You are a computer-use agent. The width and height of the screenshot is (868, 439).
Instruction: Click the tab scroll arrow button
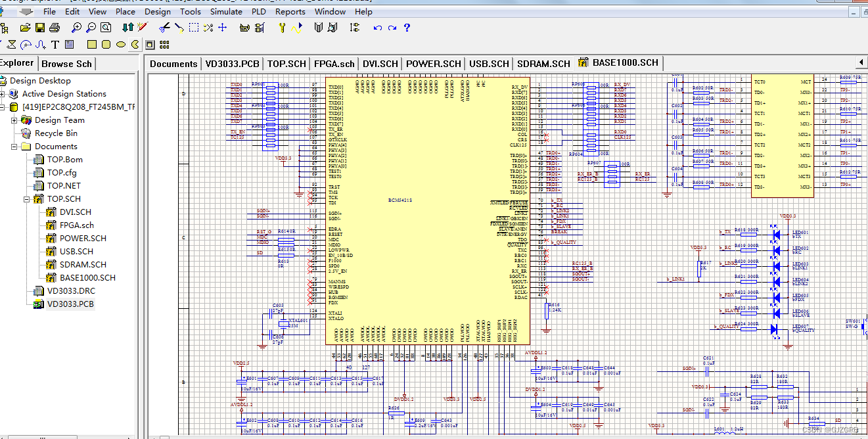861,62
